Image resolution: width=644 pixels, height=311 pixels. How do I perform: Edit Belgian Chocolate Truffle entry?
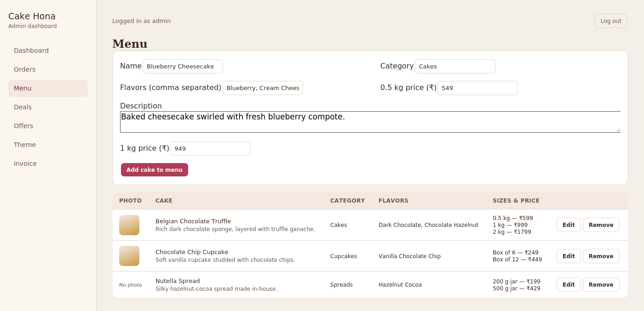(x=569, y=225)
